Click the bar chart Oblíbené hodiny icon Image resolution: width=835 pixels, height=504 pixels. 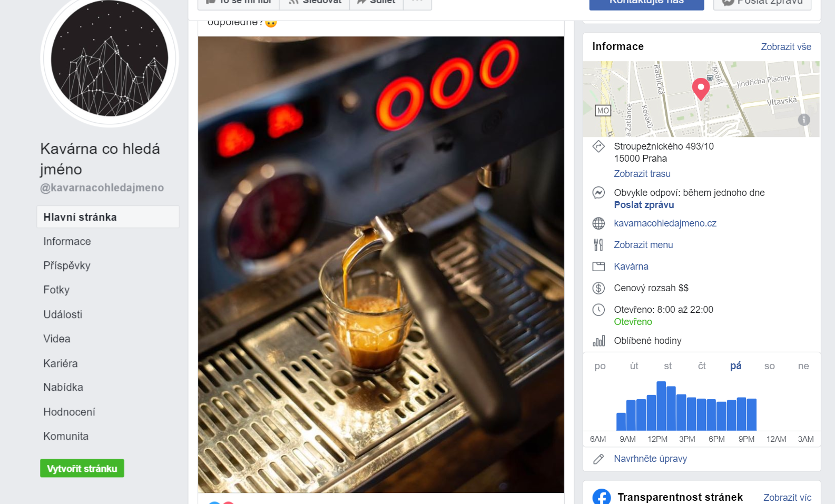pyautogui.click(x=598, y=341)
